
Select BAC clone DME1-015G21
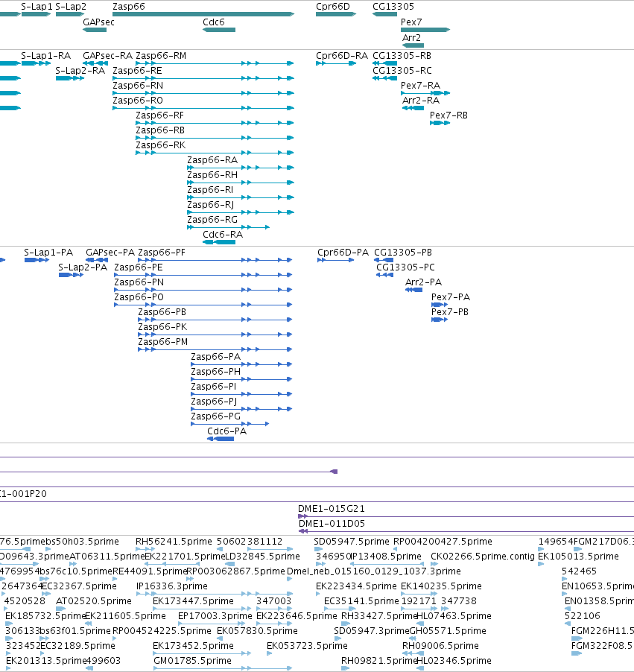(x=332, y=509)
